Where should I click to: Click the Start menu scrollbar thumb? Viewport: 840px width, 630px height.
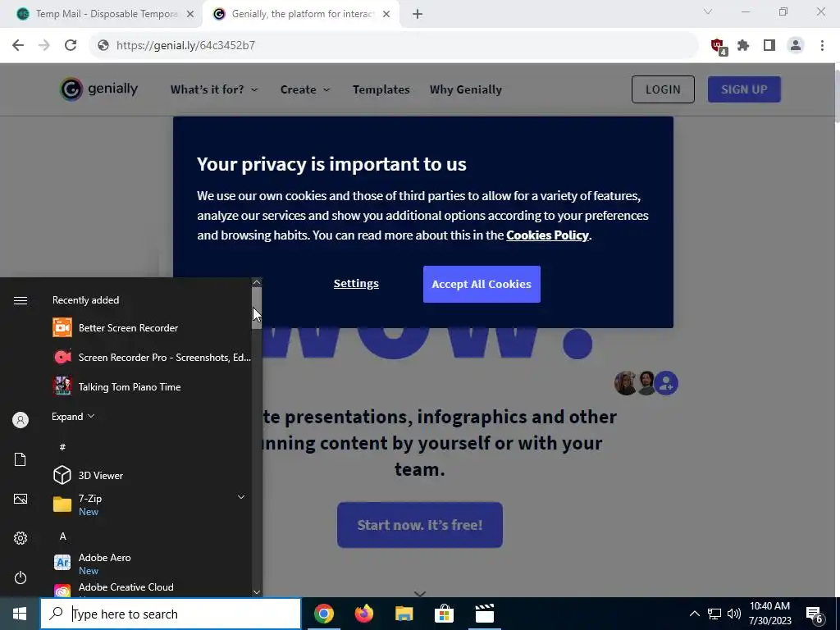[x=257, y=308]
